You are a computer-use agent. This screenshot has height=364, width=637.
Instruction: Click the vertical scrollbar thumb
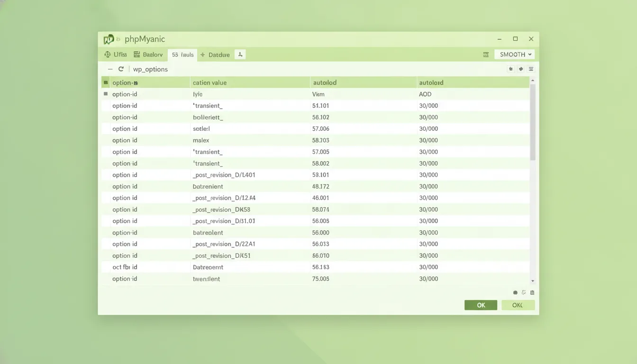click(533, 122)
